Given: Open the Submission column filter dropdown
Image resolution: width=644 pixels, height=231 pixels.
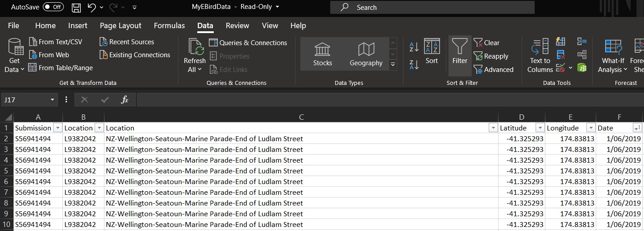Looking at the screenshot, I should [57, 128].
